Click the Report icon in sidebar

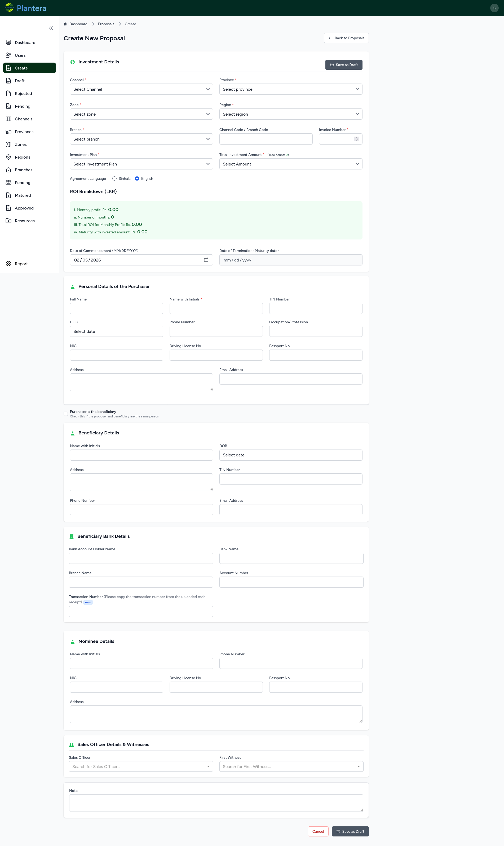pyautogui.click(x=8, y=264)
